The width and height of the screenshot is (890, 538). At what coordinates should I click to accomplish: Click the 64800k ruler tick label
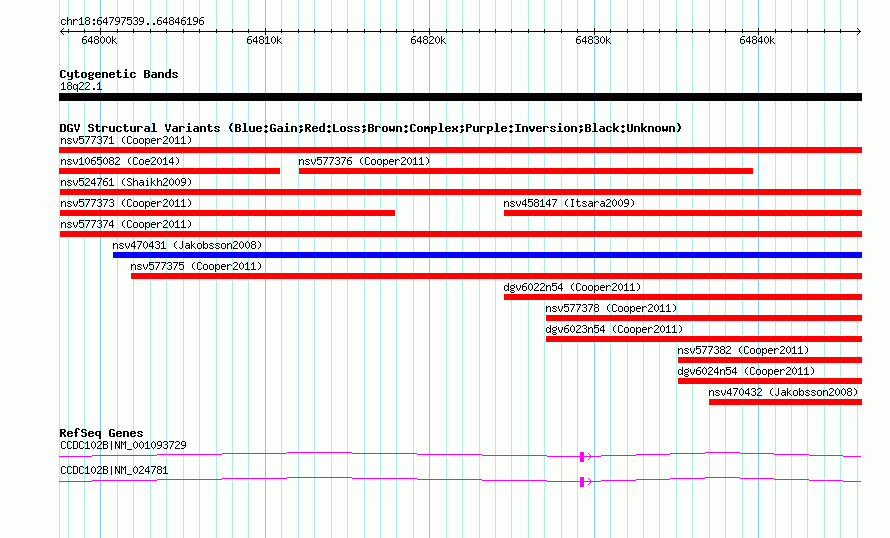(99, 40)
